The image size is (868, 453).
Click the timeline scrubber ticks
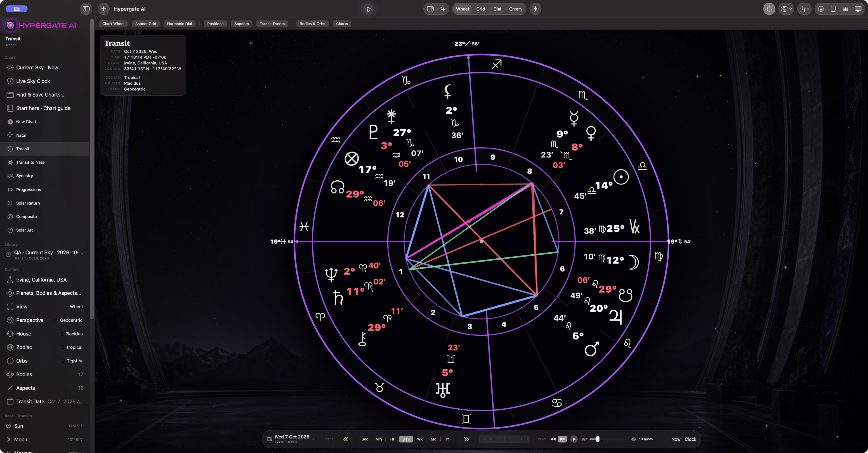tap(504, 439)
